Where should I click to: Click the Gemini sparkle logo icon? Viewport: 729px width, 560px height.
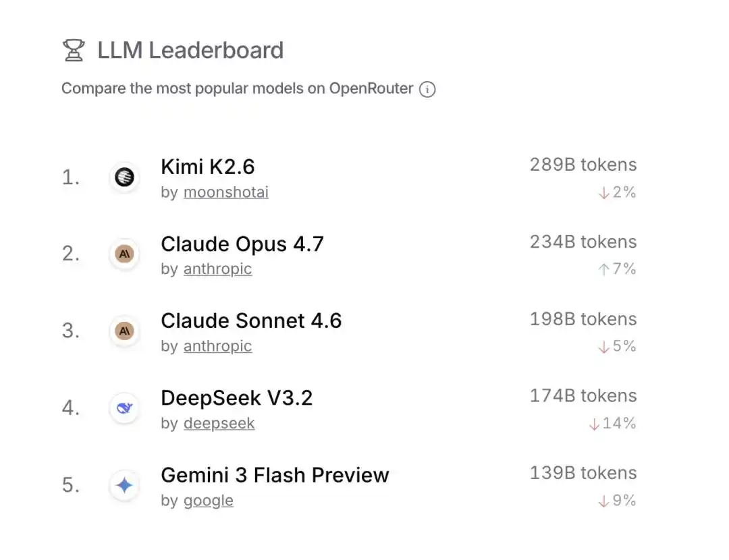point(124,485)
